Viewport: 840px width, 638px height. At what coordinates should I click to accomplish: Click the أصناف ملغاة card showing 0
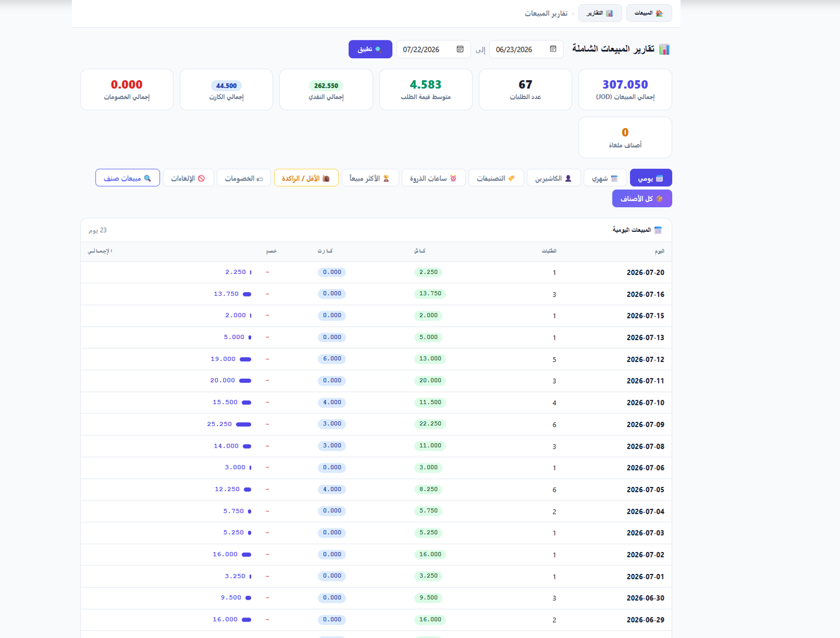pyautogui.click(x=625, y=137)
